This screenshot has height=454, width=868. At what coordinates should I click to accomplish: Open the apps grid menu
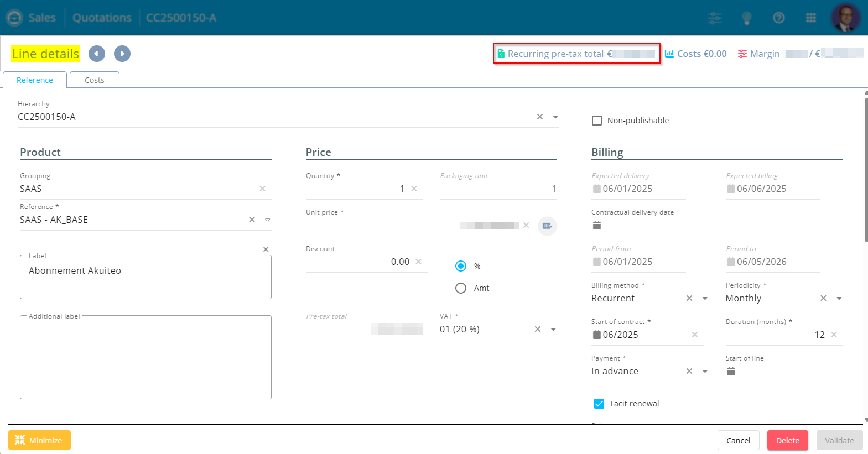pos(811,18)
